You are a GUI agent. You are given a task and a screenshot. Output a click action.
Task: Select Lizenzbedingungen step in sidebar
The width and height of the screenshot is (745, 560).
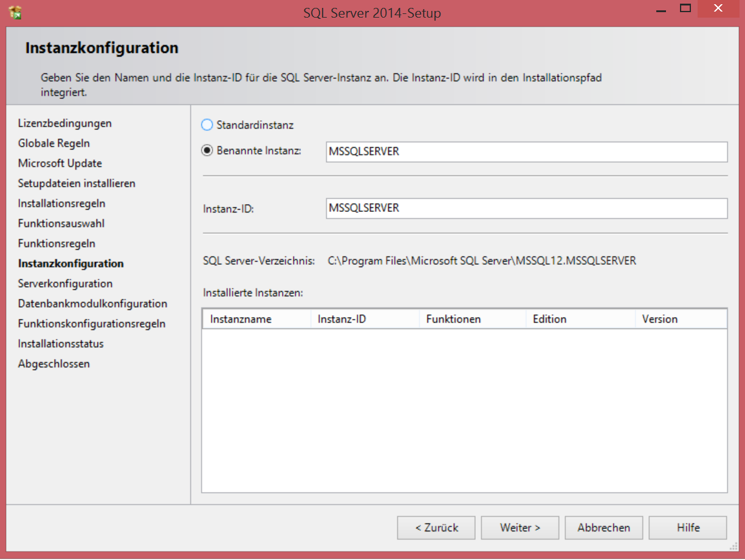point(65,123)
